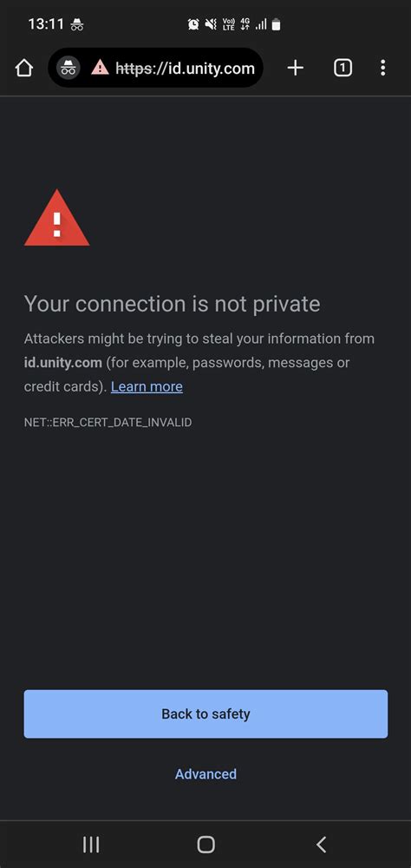This screenshot has width=411, height=868.
Task: Open the three-dot browser menu
Action: coord(382,68)
